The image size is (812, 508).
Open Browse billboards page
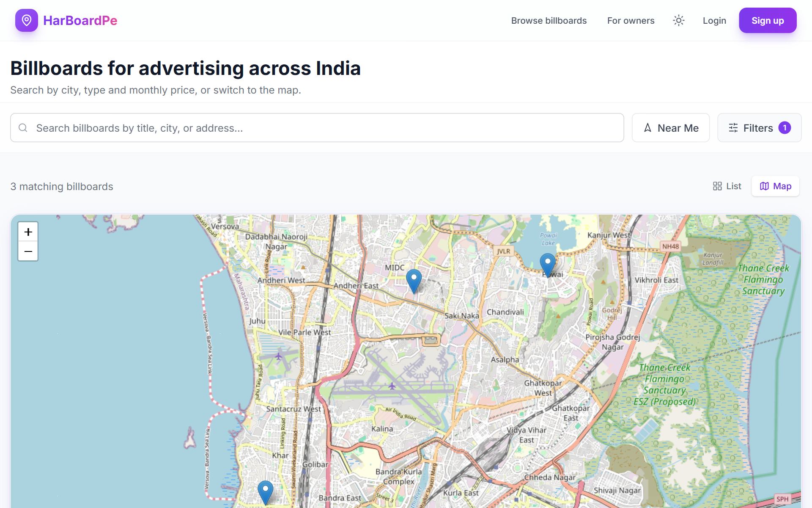pyautogui.click(x=549, y=20)
